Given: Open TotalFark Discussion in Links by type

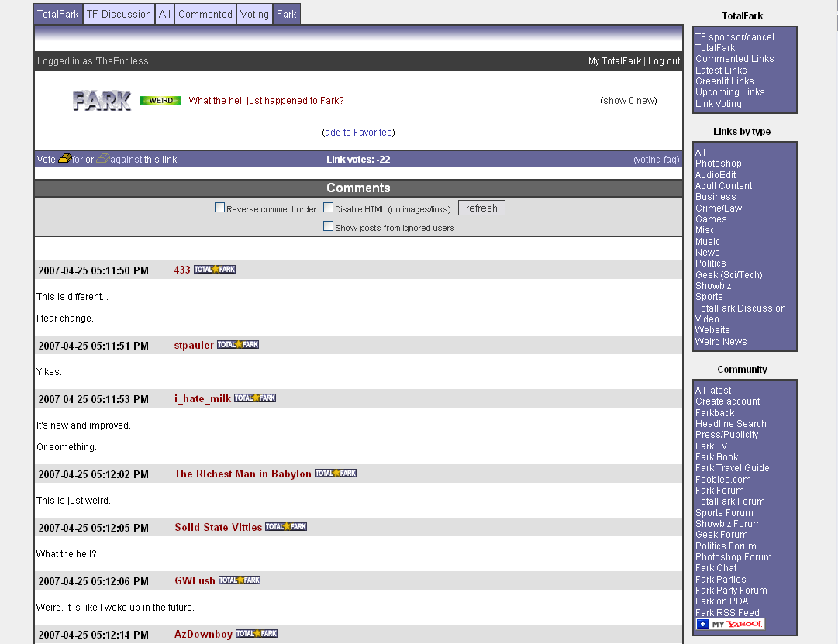Looking at the screenshot, I should point(740,308).
